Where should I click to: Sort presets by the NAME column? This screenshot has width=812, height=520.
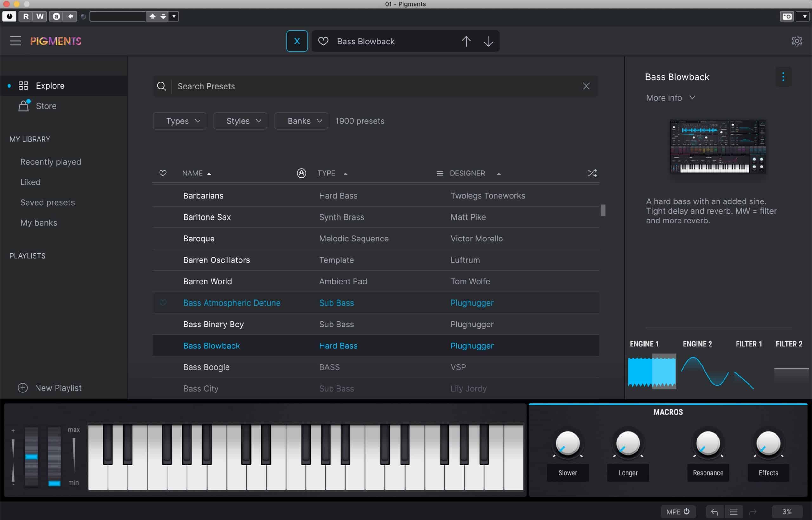click(196, 173)
